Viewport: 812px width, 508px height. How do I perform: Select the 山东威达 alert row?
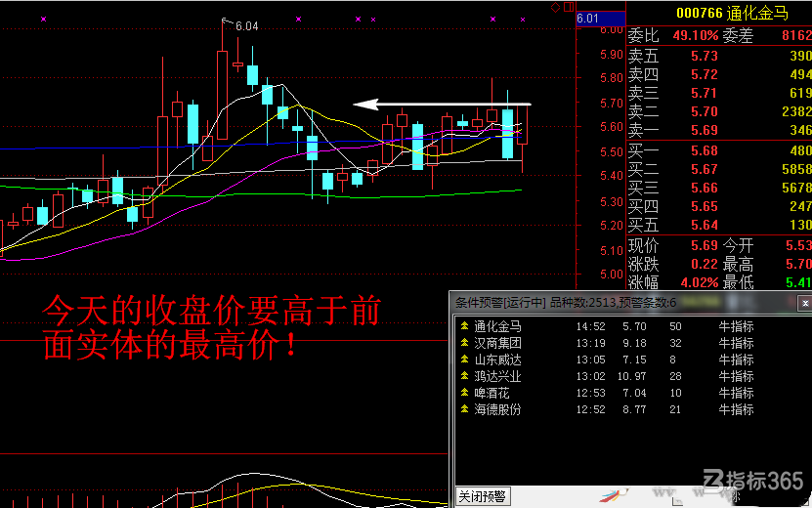pyautogui.click(x=632, y=360)
